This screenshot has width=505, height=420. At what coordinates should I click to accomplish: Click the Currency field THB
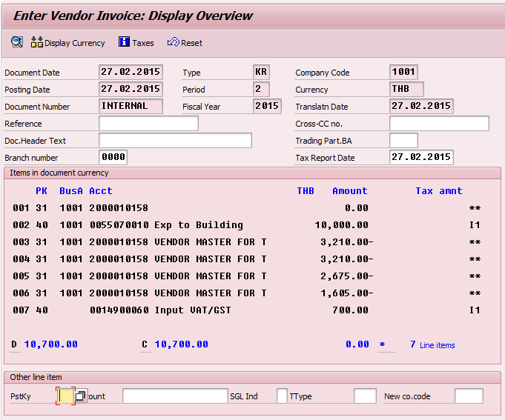(x=406, y=89)
